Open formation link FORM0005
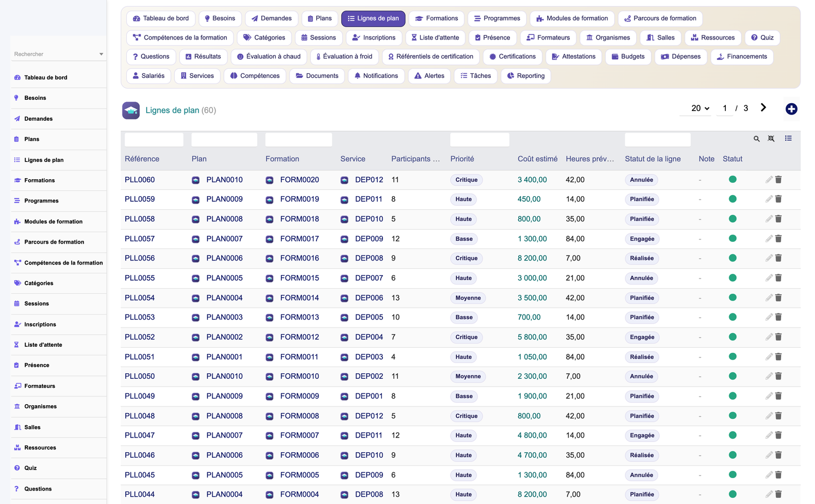Viewport: 815px width, 504px height. (x=299, y=475)
